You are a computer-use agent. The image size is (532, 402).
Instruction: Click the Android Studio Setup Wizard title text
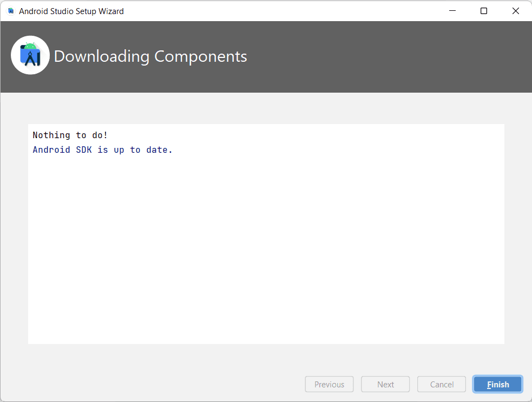71,11
